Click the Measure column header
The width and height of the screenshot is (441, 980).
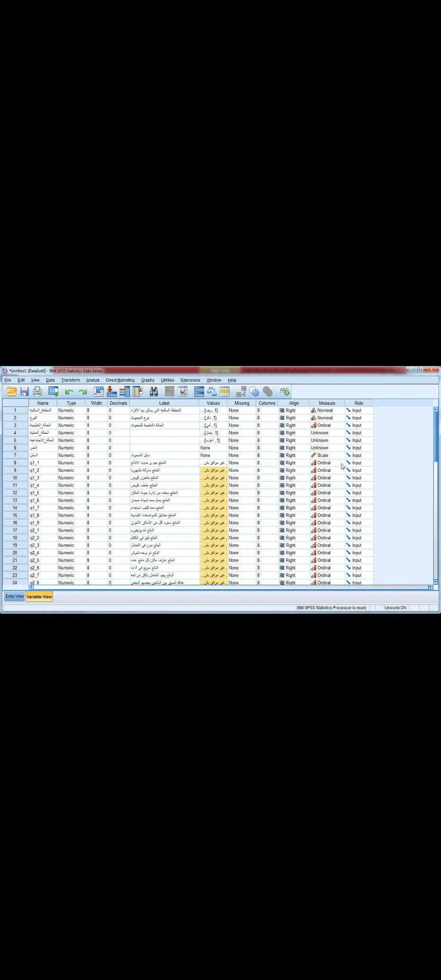point(327,403)
